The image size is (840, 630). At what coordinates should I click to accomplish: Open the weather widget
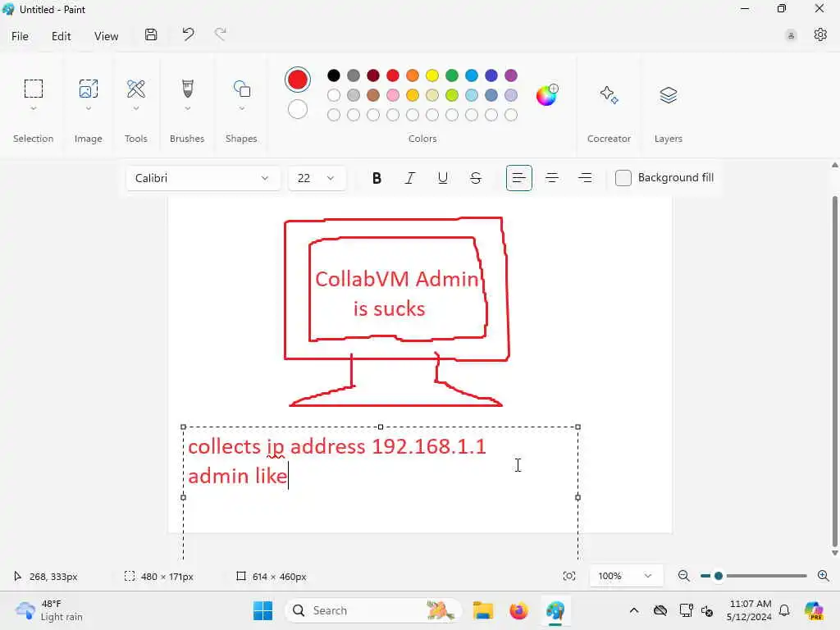pos(49,610)
